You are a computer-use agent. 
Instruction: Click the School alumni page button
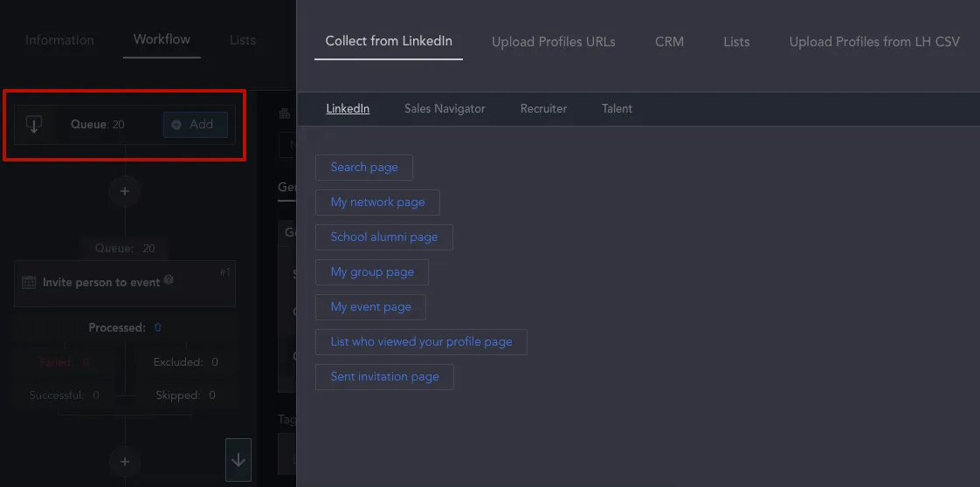click(383, 237)
